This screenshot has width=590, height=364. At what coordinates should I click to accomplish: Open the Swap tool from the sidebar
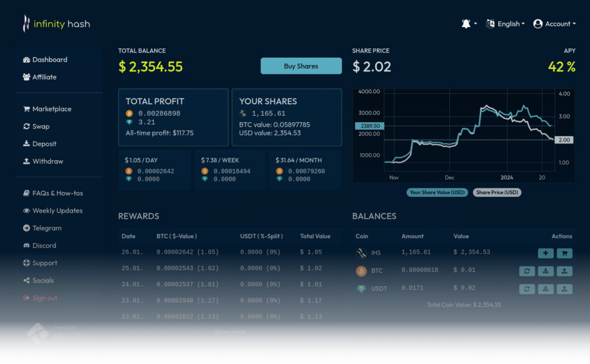[28, 126]
